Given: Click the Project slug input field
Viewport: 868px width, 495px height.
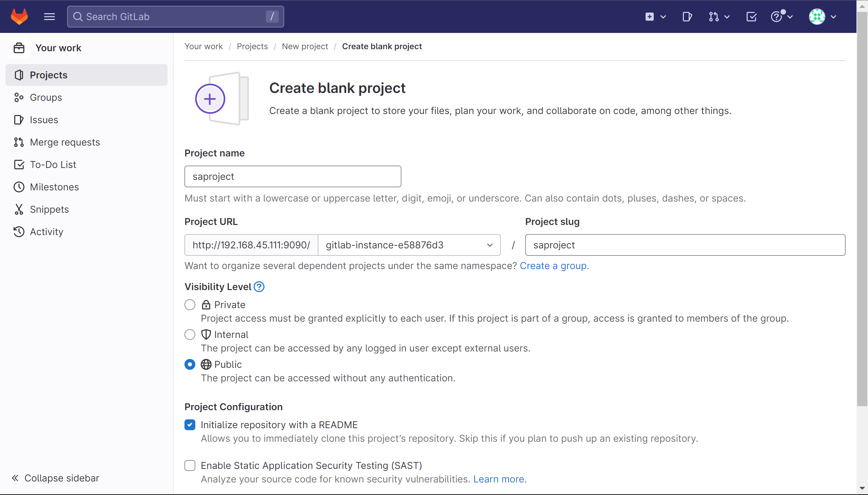Looking at the screenshot, I should (x=685, y=245).
